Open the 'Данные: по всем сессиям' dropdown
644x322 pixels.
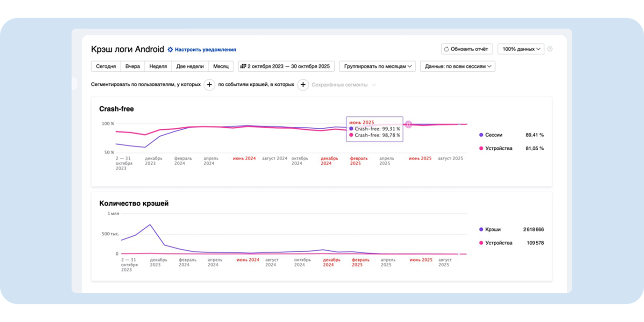click(457, 66)
